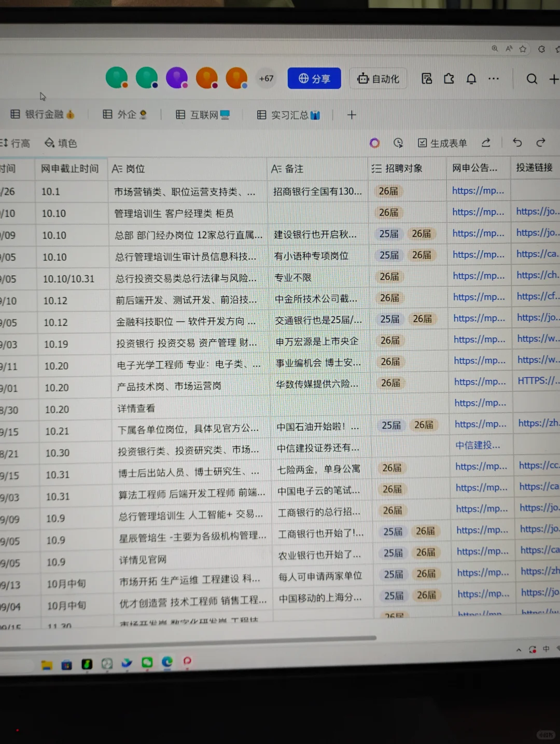
Task: Select the 网申截止时间 column header
Action: coord(71,169)
